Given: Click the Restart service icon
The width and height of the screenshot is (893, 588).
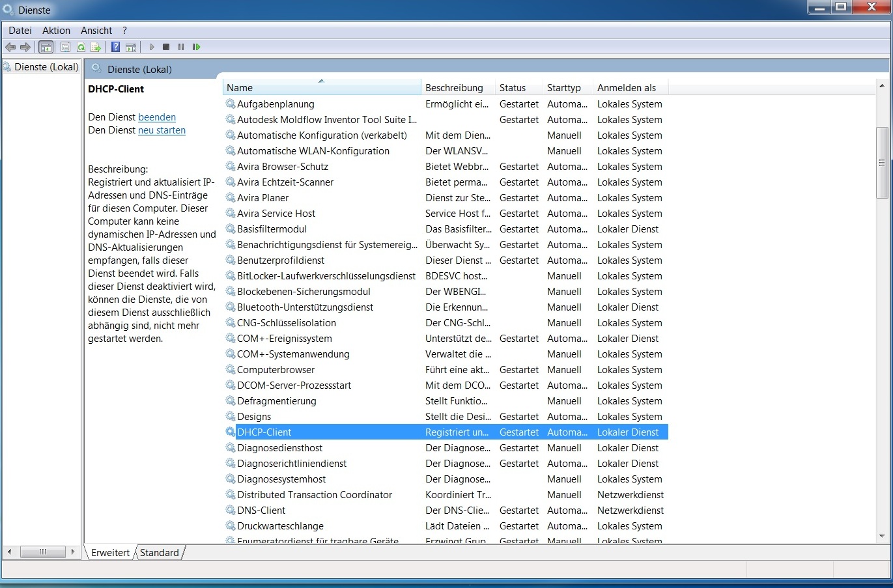Looking at the screenshot, I should point(196,47).
